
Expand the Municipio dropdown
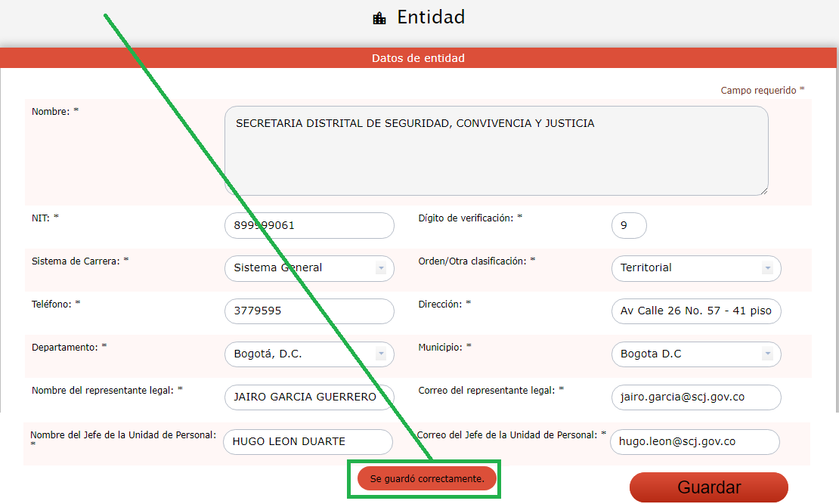click(695, 354)
